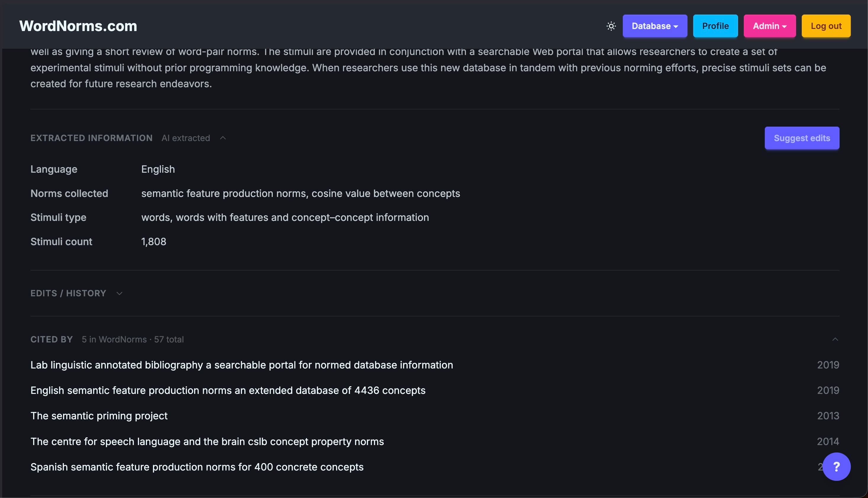The height and width of the screenshot is (498, 868).
Task: Click the Norms collected field label
Action: point(69,194)
